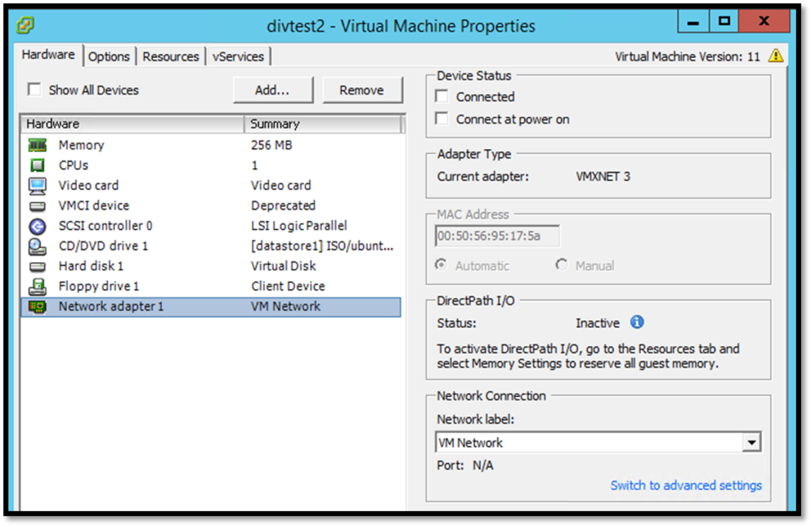Screen dimensions: 812x527
Task: Enable Show All Devices checkbox
Action: point(35,90)
